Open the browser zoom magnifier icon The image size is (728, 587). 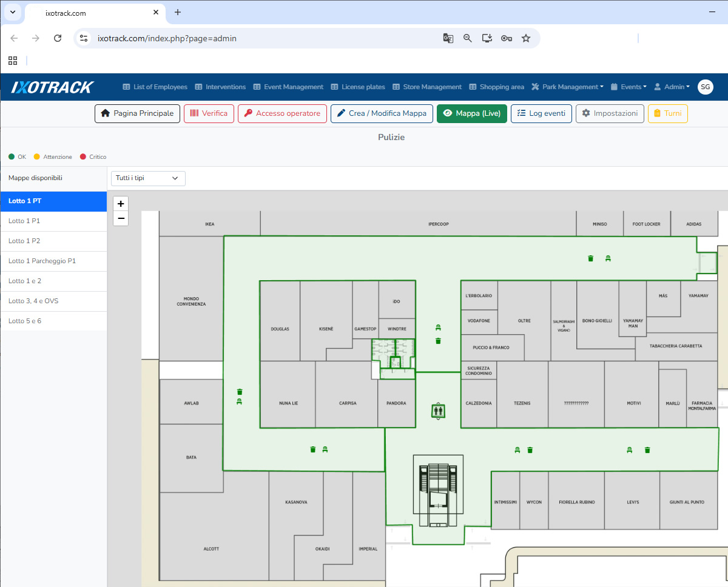(468, 38)
